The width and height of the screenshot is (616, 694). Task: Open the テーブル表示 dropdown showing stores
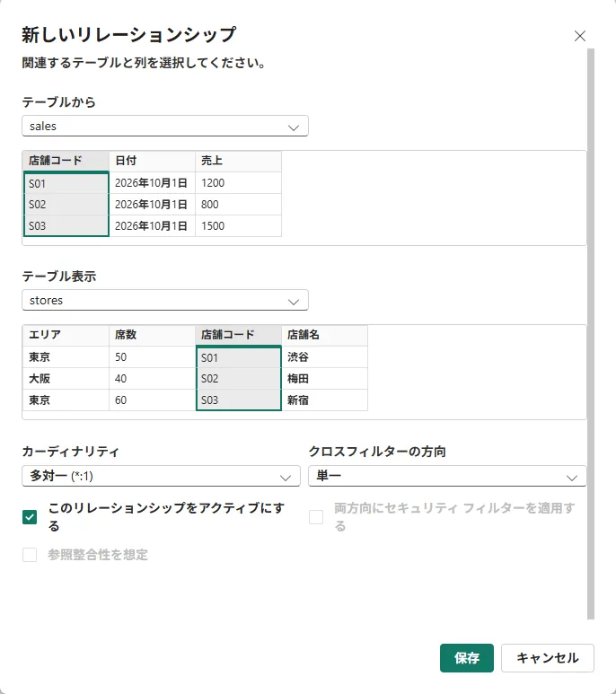165,301
